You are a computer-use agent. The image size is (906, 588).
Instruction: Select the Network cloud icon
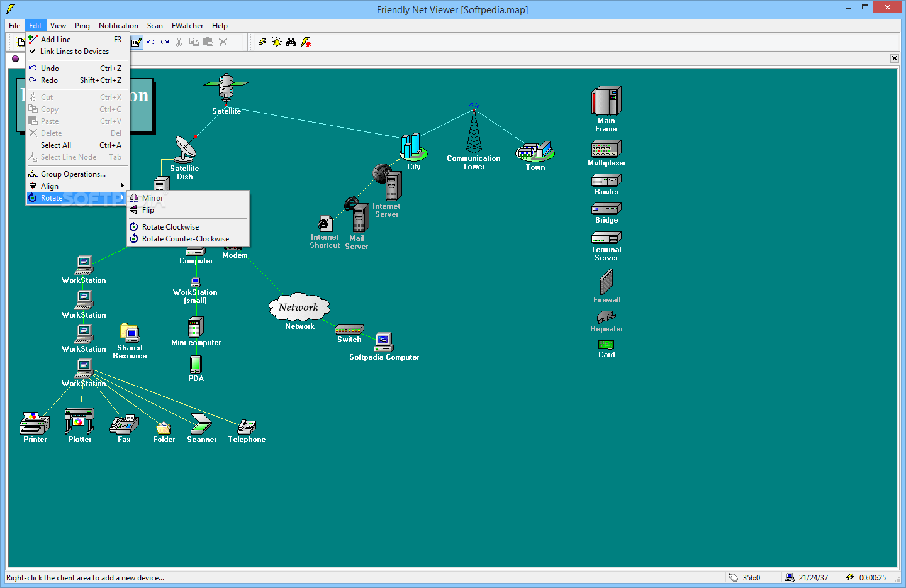tap(299, 307)
